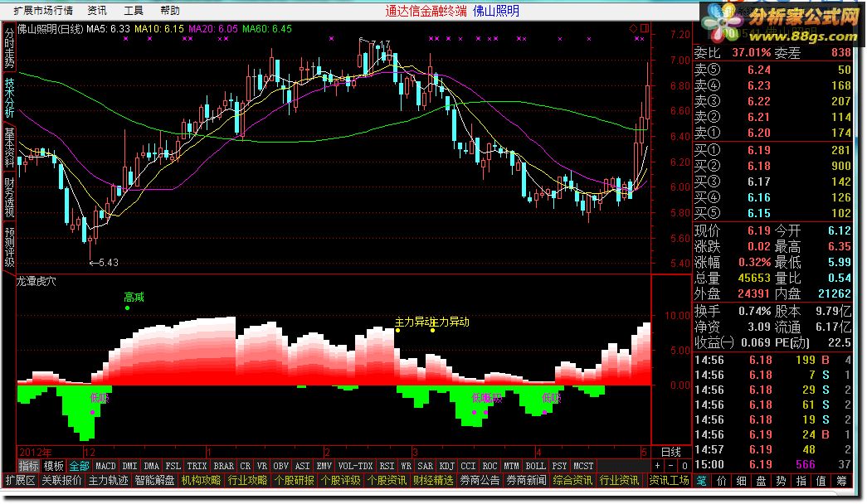Open the 资讯 menu
Image resolution: width=867 pixels, height=504 pixels.
[97, 11]
